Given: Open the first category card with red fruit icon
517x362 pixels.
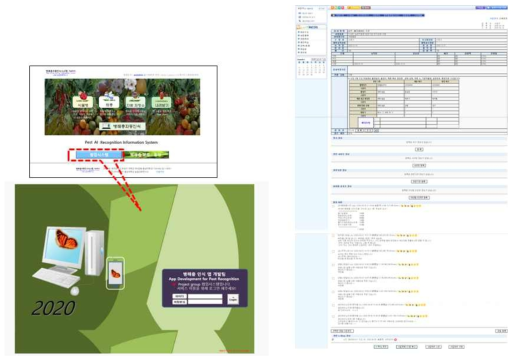Looking at the screenshot, I should (82, 102).
